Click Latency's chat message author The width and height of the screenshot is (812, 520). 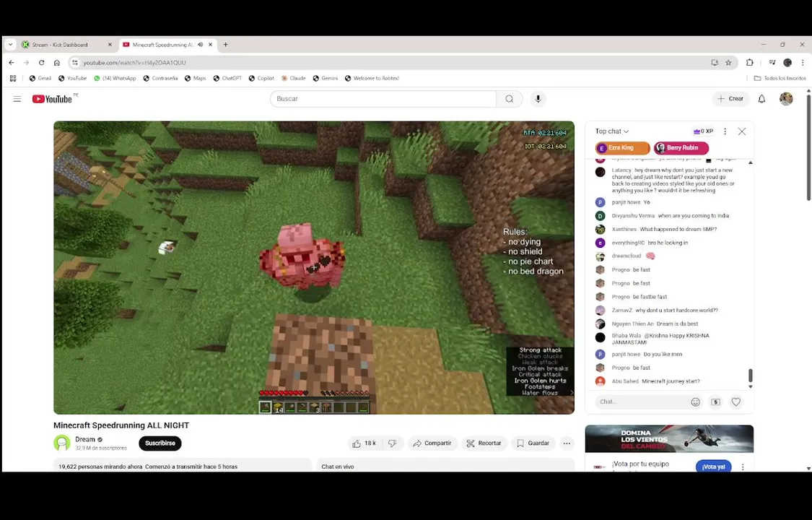tap(621, 170)
